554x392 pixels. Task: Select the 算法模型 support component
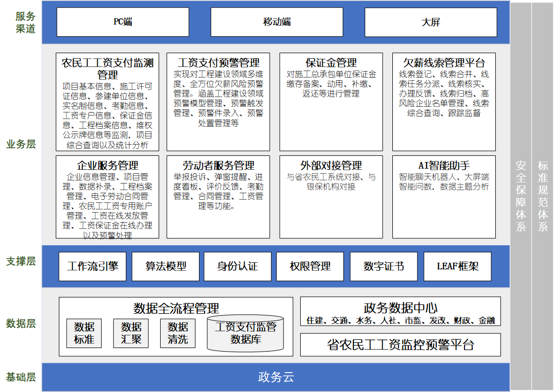pos(165,266)
